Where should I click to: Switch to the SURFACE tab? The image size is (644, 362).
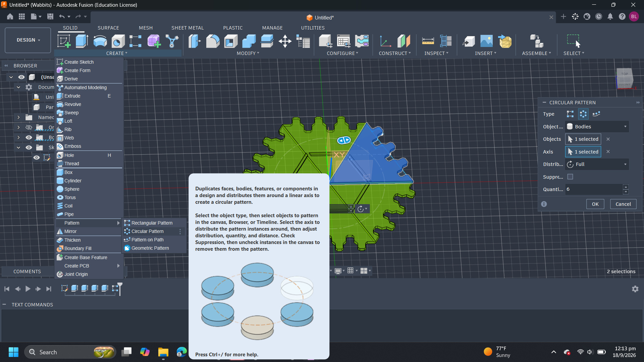tap(108, 28)
